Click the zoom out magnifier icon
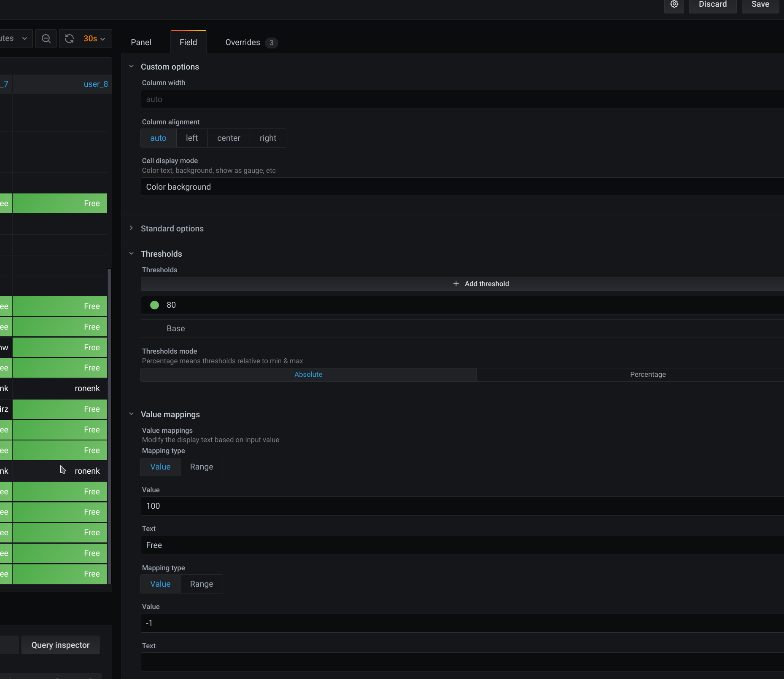The width and height of the screenshot is (784, 679). [46, 38]
